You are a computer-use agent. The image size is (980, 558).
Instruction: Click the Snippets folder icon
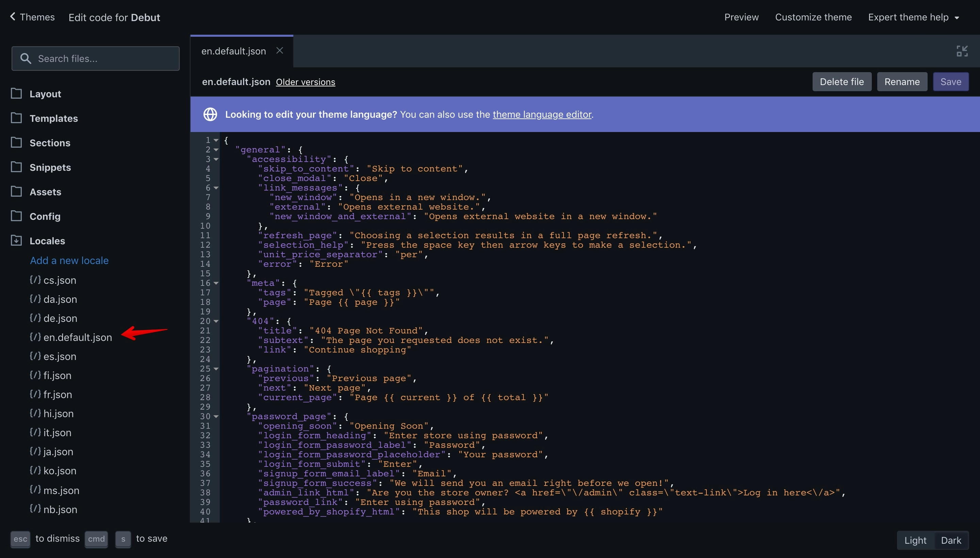coord(16,167)
